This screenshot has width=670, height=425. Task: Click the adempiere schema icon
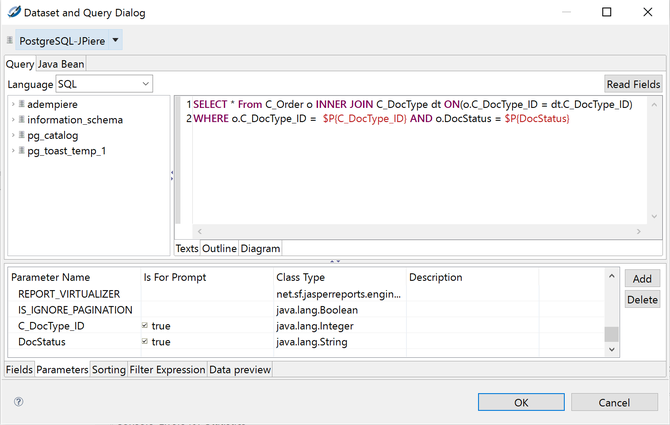pyautogui.click(x=21, y=104)
